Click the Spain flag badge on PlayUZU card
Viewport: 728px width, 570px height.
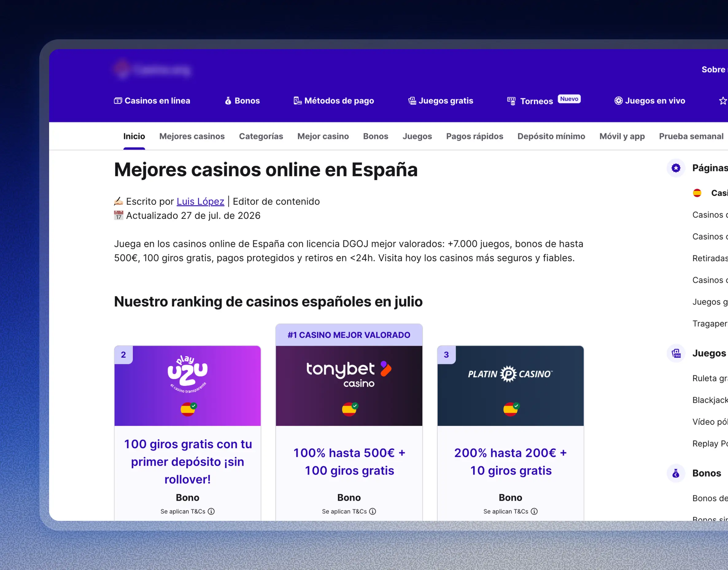tap(188, 409)
